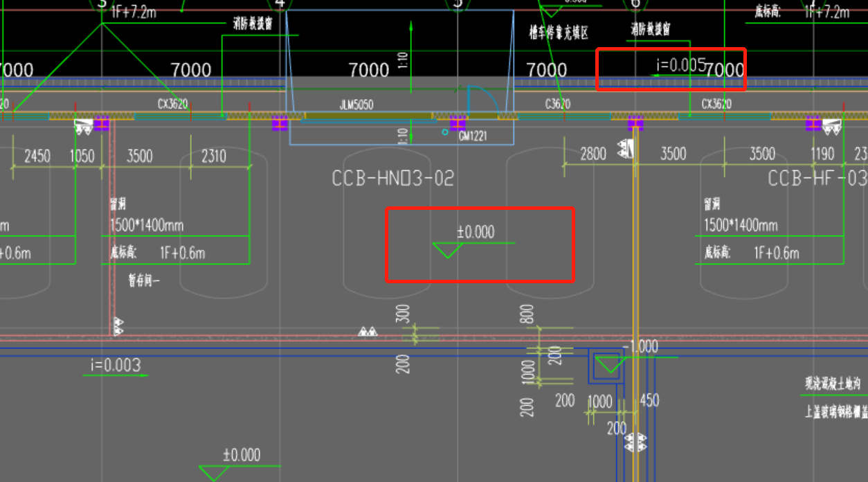Viewport: 868px width, 482px height.
Task: Click the i=0.005 slope annotation
Action: 681,66
